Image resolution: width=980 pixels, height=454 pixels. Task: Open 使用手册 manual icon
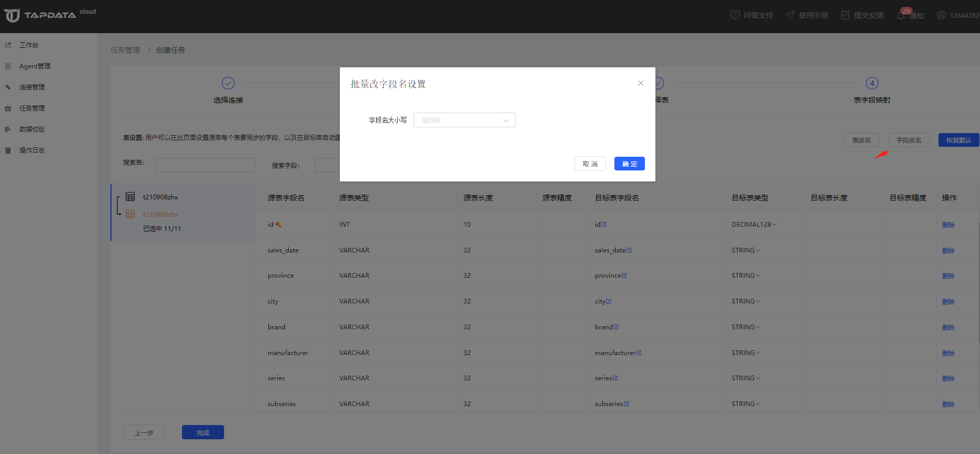tap(790, 15)
